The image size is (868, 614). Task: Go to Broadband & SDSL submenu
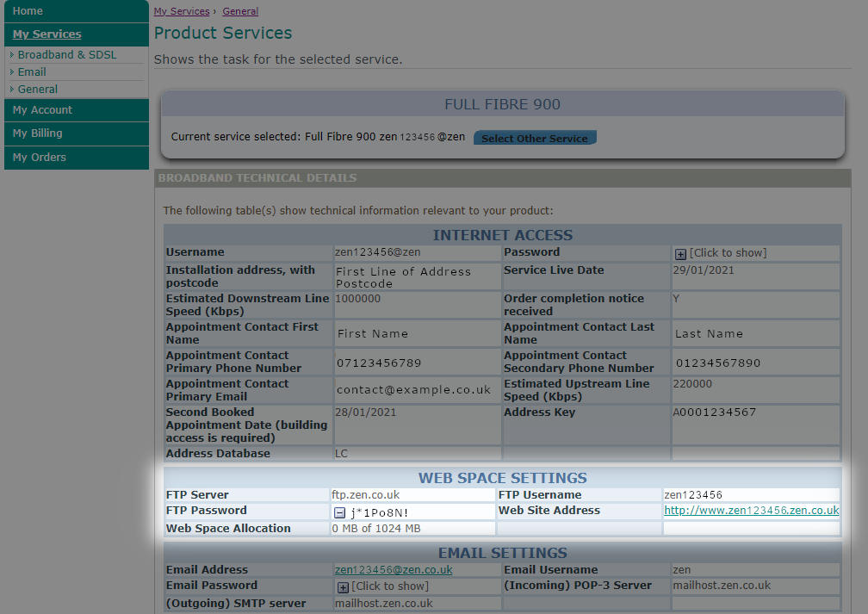coord(67,55)
